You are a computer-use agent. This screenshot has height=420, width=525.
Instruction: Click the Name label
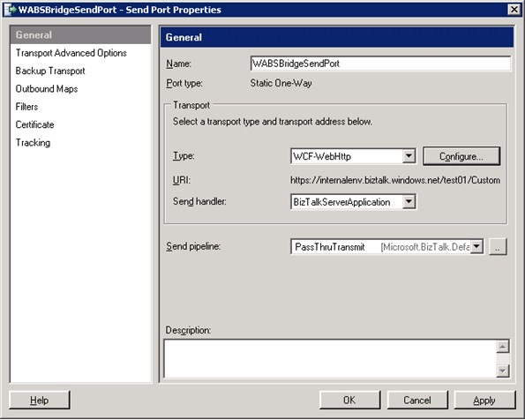tap(178, 64)
